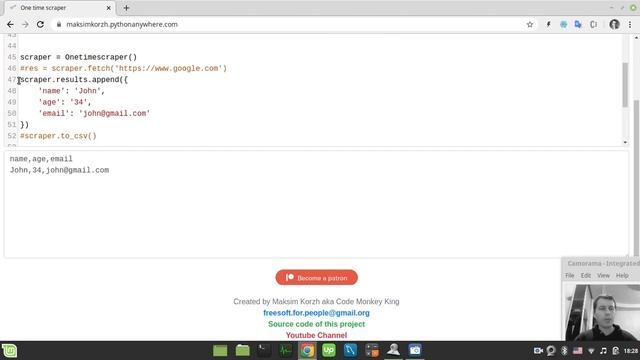Select the One time scraper tab
The image size is (640, 360).
click(60, 8)
